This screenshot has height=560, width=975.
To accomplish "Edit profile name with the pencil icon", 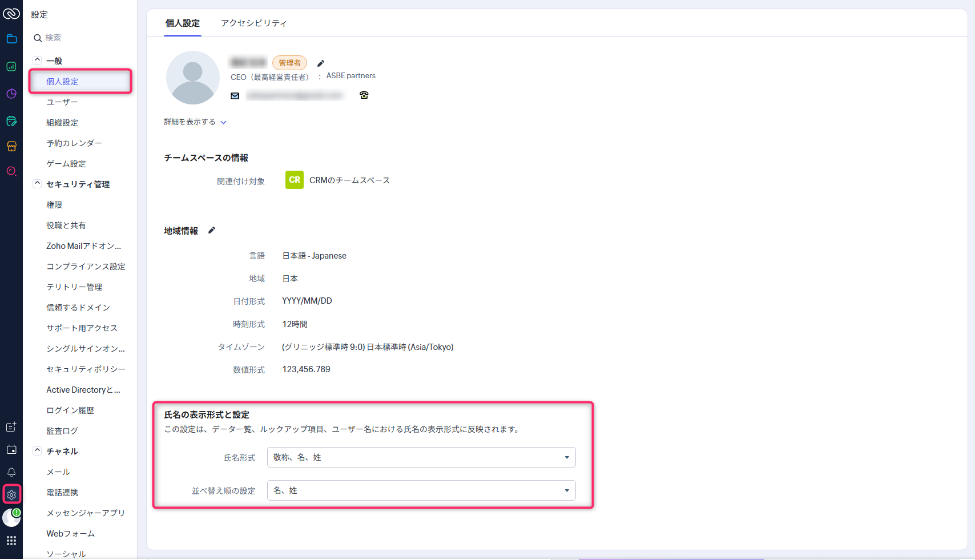I will [x=321, y=63].
